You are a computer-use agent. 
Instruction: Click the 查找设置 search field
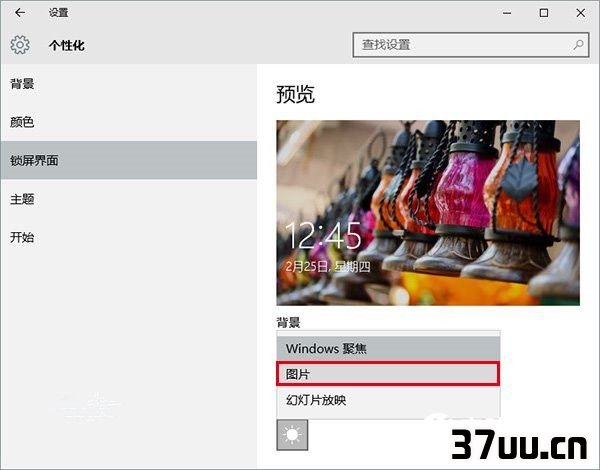(471, 45)
